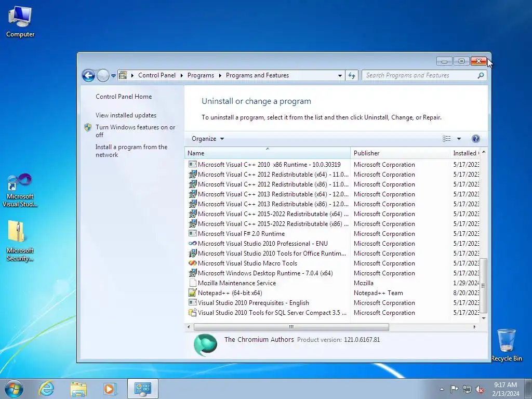Select Visual C++ 2013 Redistributable (x86) icon

point(192,204)
